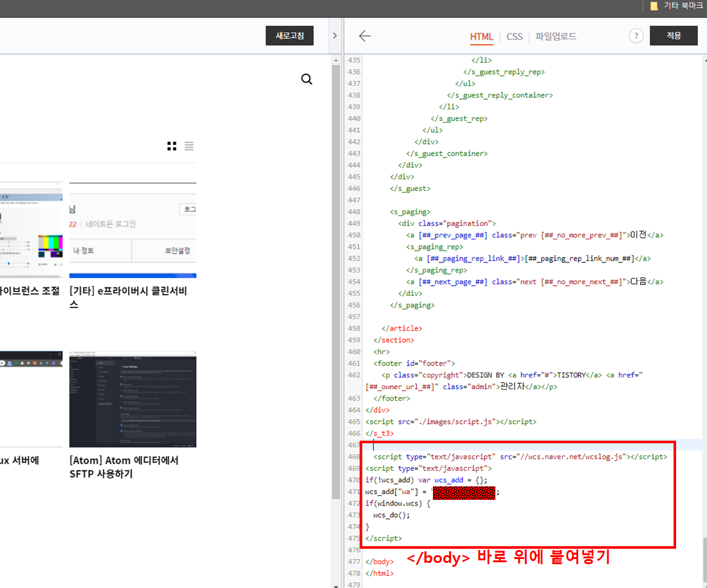Image resolution: width=707 pixels, height=588 pixels.
Task: Open the 파일업로드 tab
Action: click(556, 36)
